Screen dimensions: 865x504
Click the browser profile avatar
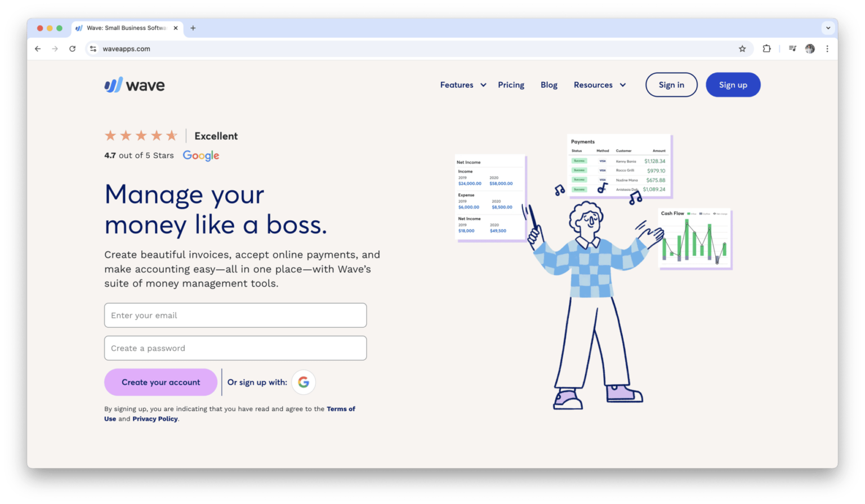(810, 48)
